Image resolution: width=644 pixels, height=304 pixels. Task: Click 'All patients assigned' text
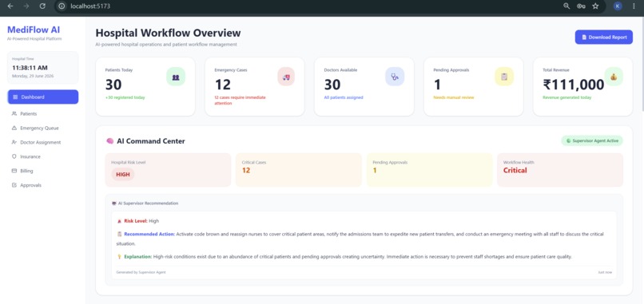point(344,97)
